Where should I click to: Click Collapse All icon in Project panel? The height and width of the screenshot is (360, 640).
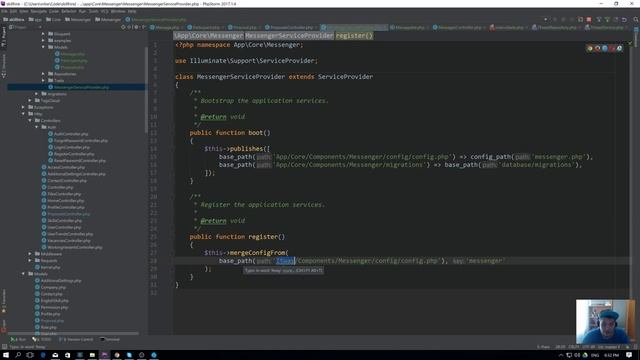point(130,27)
